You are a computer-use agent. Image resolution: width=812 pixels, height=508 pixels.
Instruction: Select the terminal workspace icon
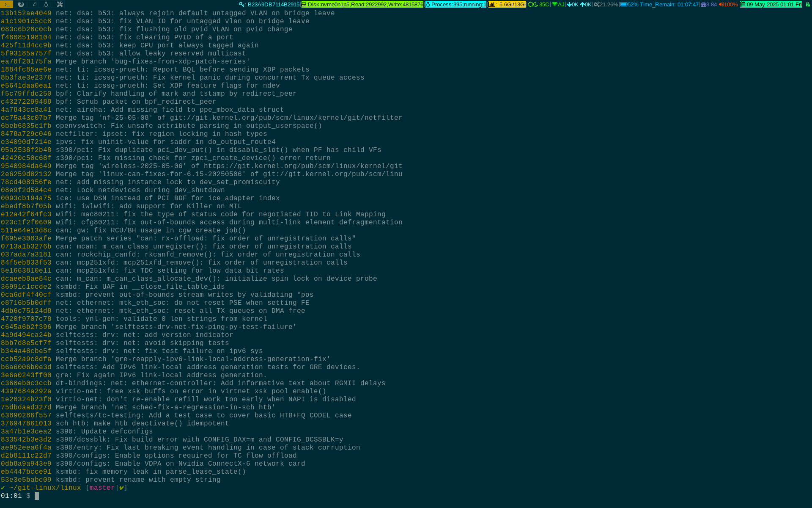point(7,4)
